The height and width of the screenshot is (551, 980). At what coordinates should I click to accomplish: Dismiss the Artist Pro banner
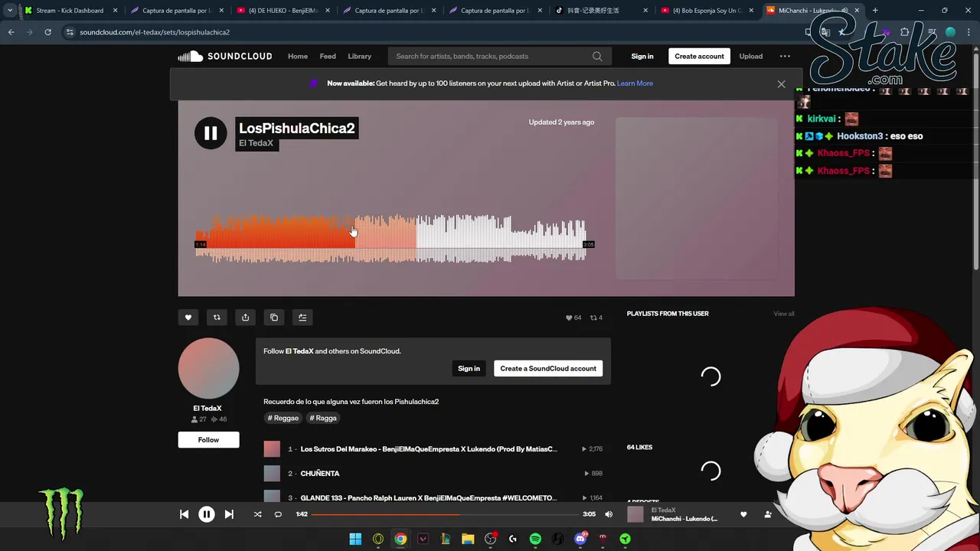click(781, 84)
